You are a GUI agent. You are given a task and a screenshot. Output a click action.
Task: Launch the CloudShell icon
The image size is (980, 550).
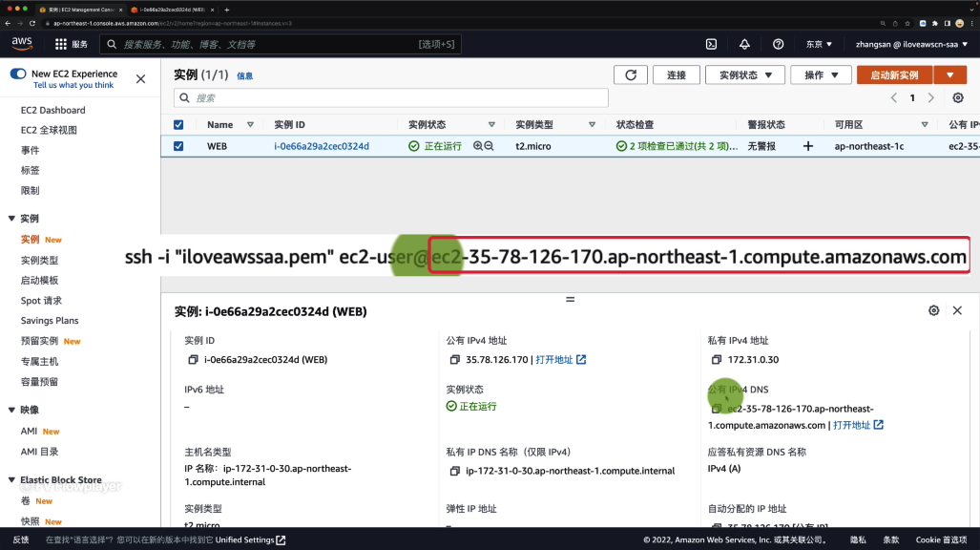point(711,45)
